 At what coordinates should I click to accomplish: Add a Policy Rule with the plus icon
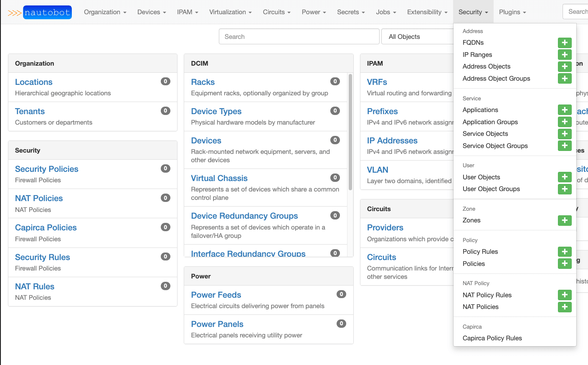pyautogui.click(x=565, y=252)
